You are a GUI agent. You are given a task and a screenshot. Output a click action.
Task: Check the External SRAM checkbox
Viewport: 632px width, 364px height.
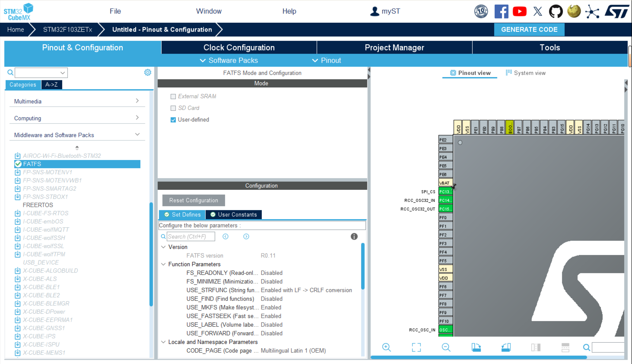173,96
